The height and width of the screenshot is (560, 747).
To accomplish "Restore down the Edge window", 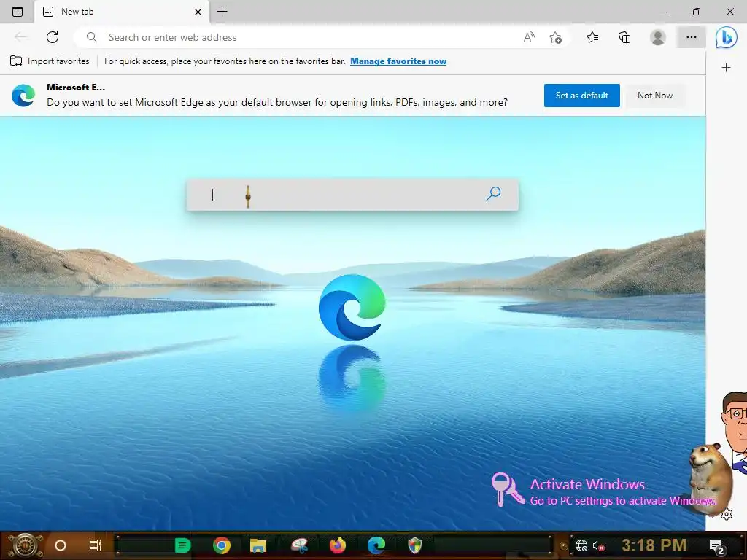I will click(697, 12).
